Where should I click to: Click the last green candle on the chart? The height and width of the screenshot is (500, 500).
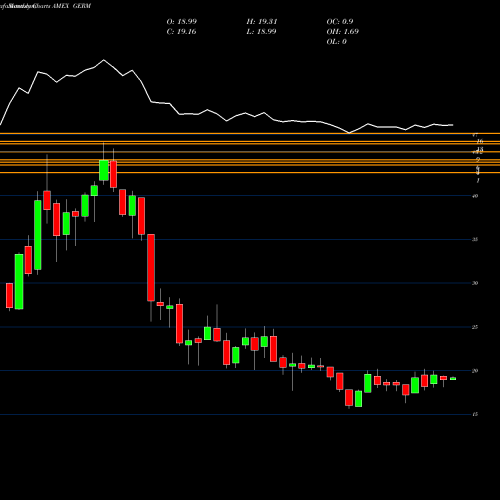click(x=453, y=379)
